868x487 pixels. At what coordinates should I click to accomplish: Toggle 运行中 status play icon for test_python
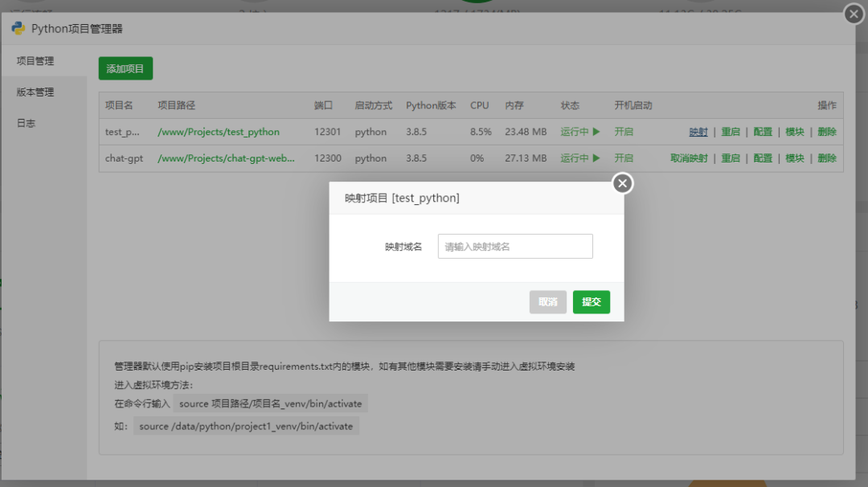click(596, 132)
